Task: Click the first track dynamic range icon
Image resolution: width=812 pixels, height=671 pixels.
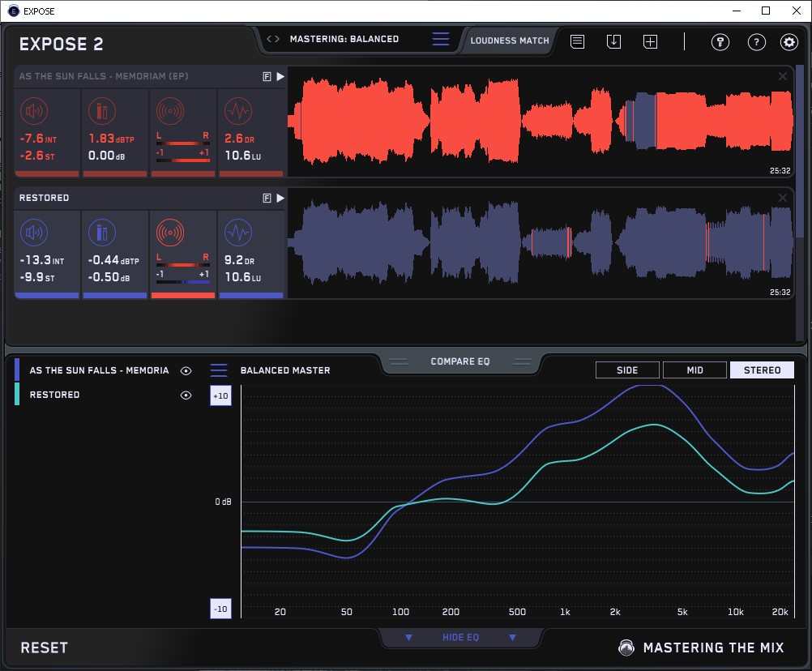Action: 237,112
